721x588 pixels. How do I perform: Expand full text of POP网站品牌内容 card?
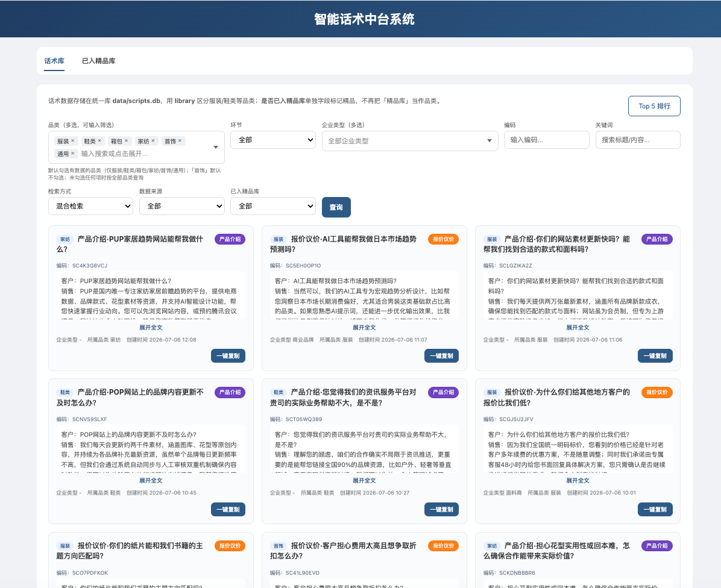tap(151, 481)
